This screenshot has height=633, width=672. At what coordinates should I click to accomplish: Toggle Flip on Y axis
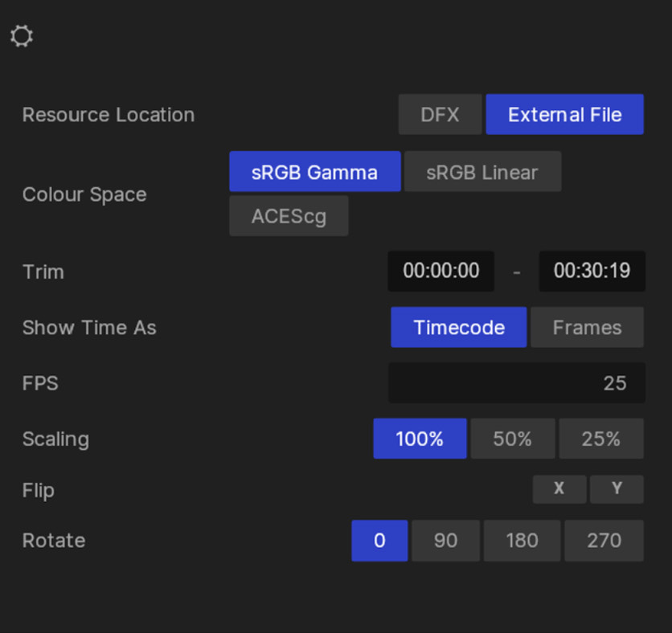pyautogui.click(x=617, y=489)
